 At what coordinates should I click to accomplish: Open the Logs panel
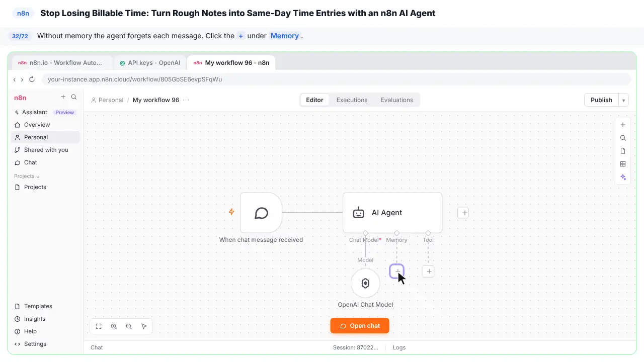[x=399, y=347]
